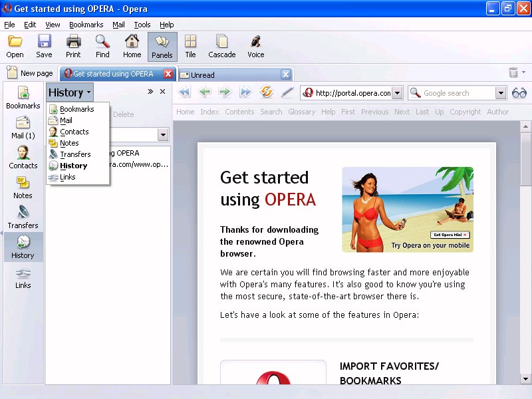Open the Google search engine dropdown
Viewport: 532px width, 399px height.
[x=501, y=93]
